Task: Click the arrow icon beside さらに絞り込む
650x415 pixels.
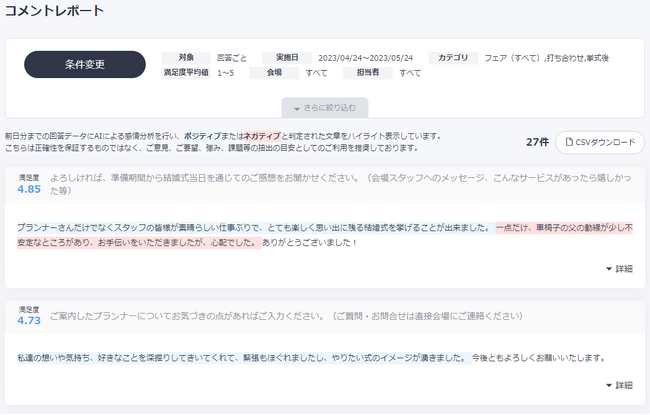Action: pos(297,108)
